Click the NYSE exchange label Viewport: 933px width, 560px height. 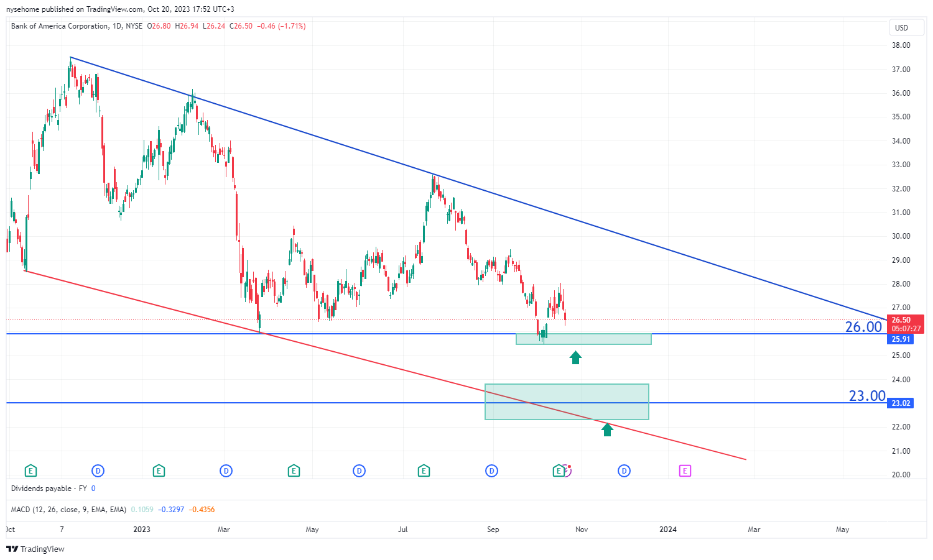[x=134, y=26]
